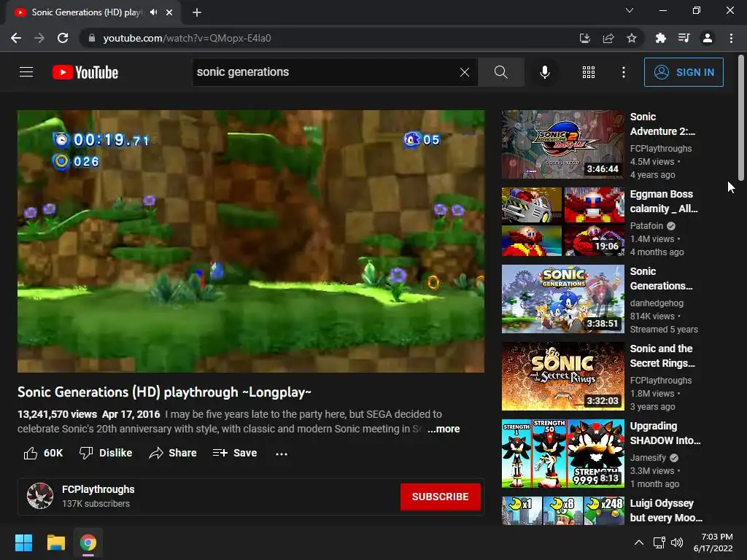The height and width of the screenshot is (560, 747).
Task: Go back in browser history
Action: click(x=16, y=38)
